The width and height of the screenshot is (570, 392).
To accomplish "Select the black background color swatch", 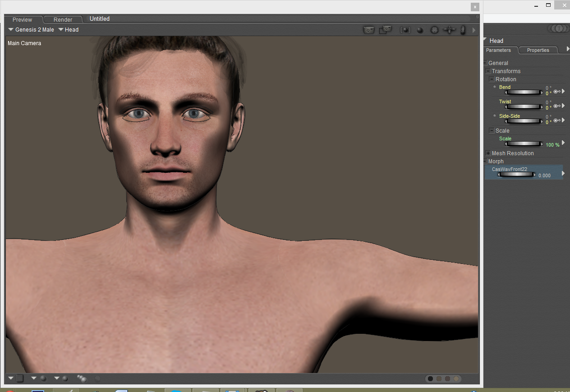I will pos(430,378).
